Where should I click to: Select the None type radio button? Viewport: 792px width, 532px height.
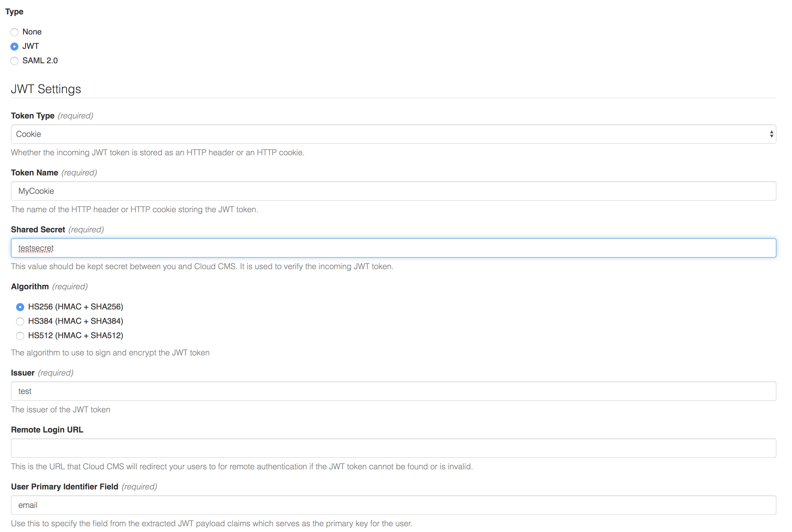click(x=14, y=32)
